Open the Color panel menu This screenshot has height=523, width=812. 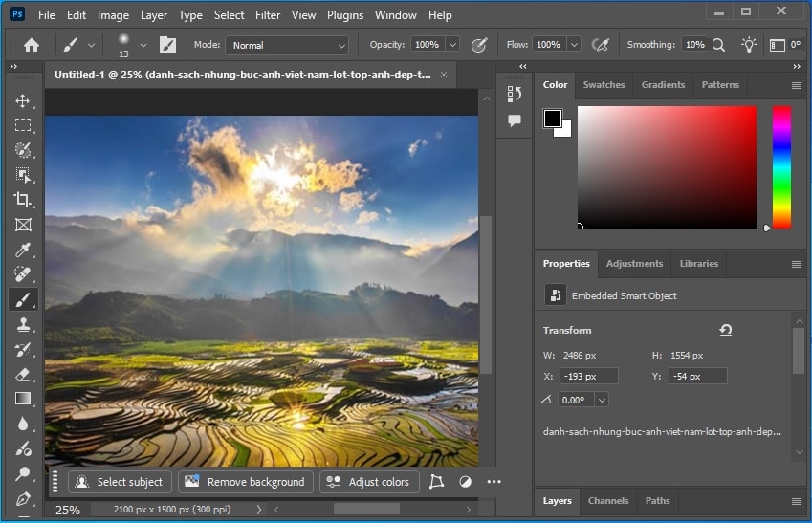797,85
